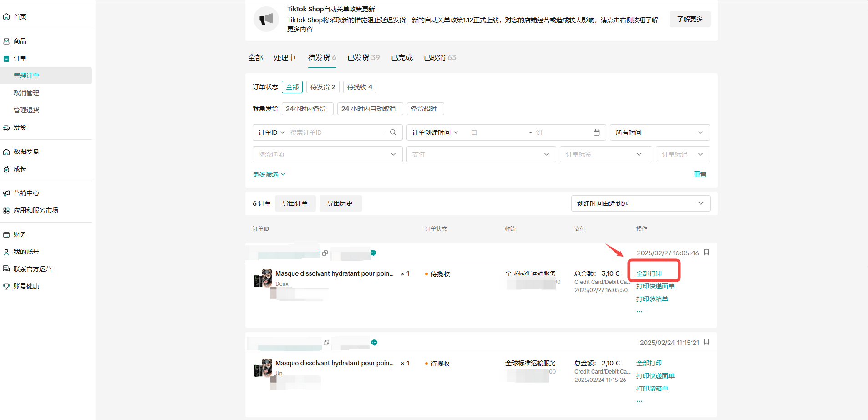Viewport: 868px width, 420px height.
Task: Switch to the 已发货 tab
Action: [x=363, y=58]
